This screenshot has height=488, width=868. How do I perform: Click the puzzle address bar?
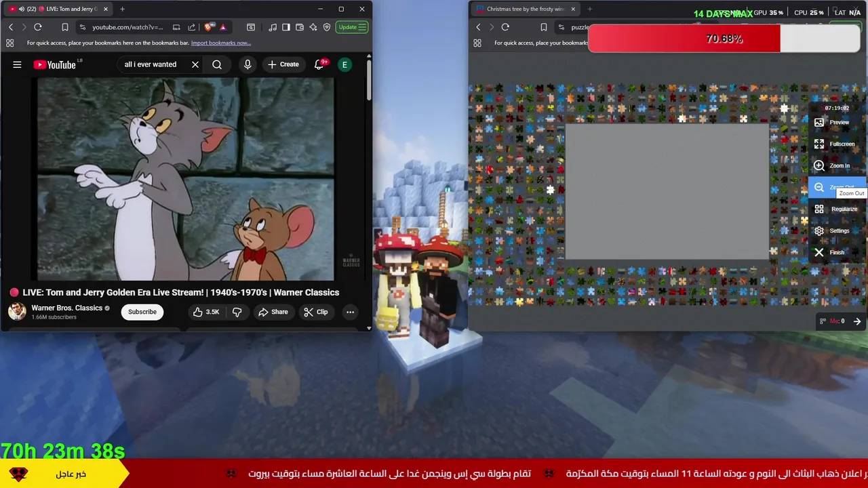(x=579, y=27)
